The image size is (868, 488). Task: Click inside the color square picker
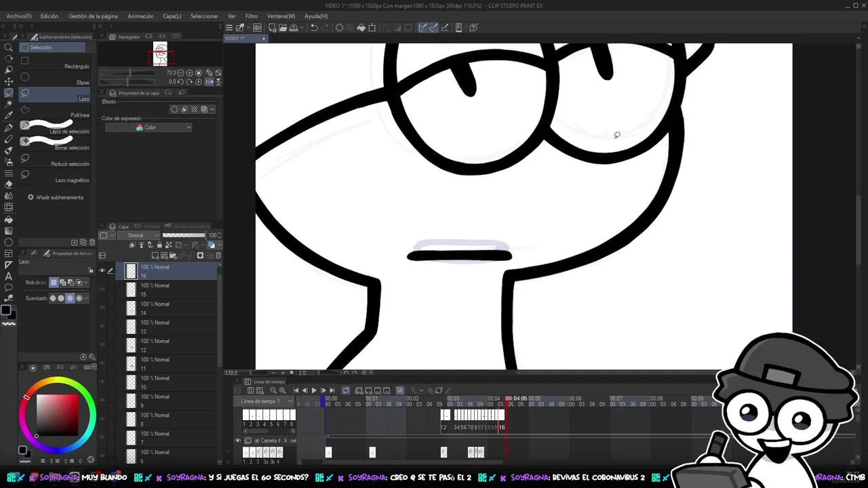[x=57, y=415]
